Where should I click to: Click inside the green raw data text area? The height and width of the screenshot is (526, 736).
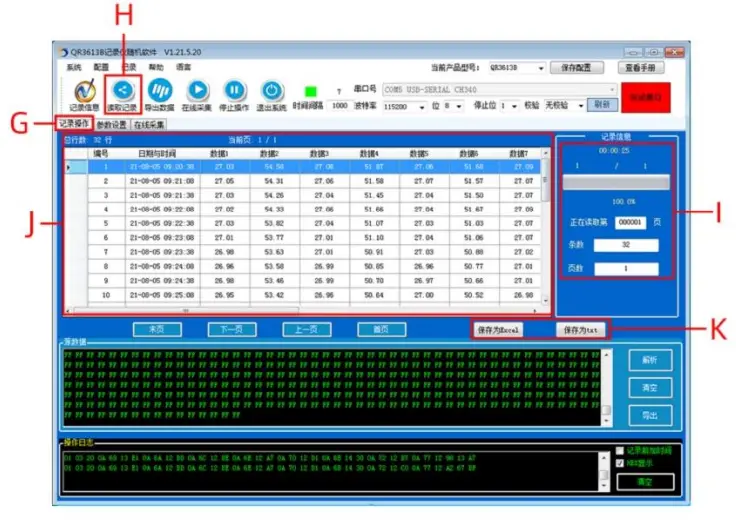(332, 388)
